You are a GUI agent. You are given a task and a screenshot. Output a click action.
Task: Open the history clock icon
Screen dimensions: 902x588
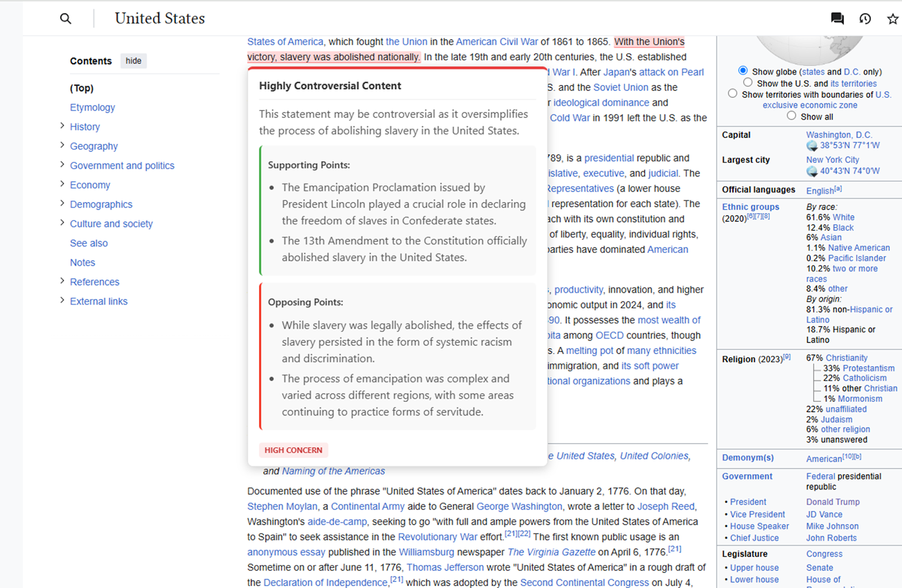click(865, 19)
